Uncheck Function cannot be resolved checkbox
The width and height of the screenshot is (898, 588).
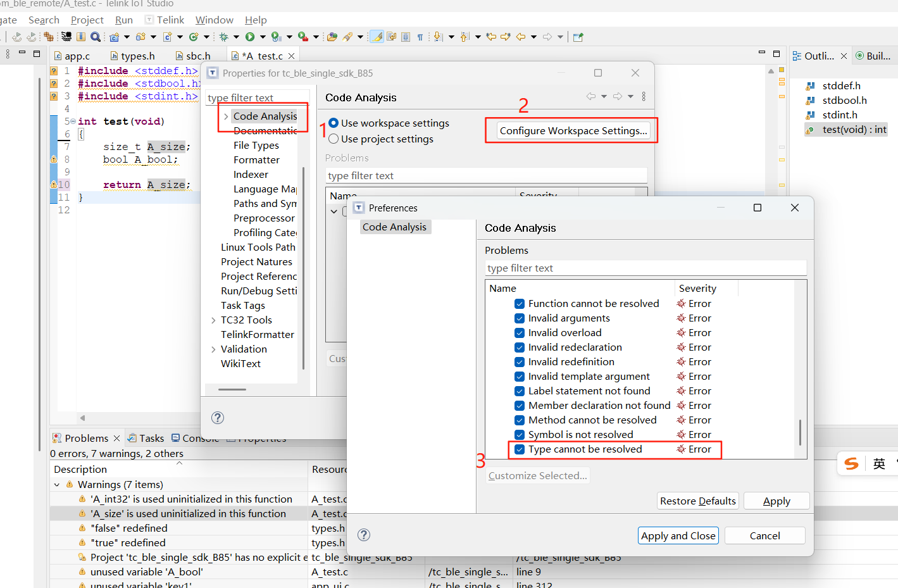520,304
